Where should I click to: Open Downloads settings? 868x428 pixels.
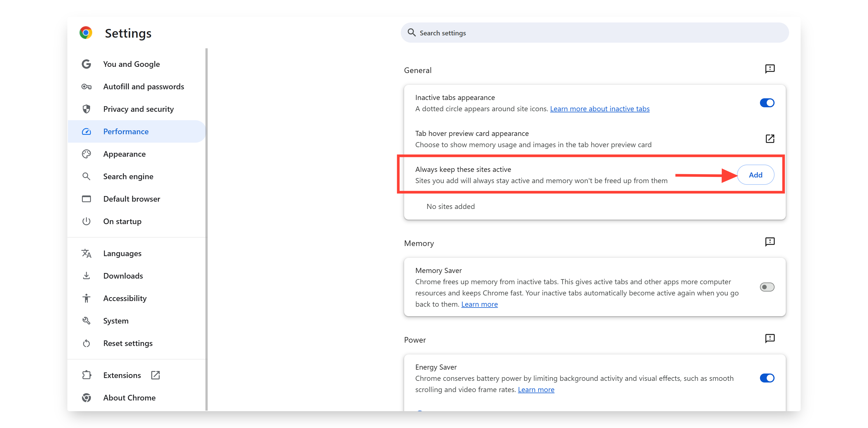pyautogui.click(x=136, y=276)
